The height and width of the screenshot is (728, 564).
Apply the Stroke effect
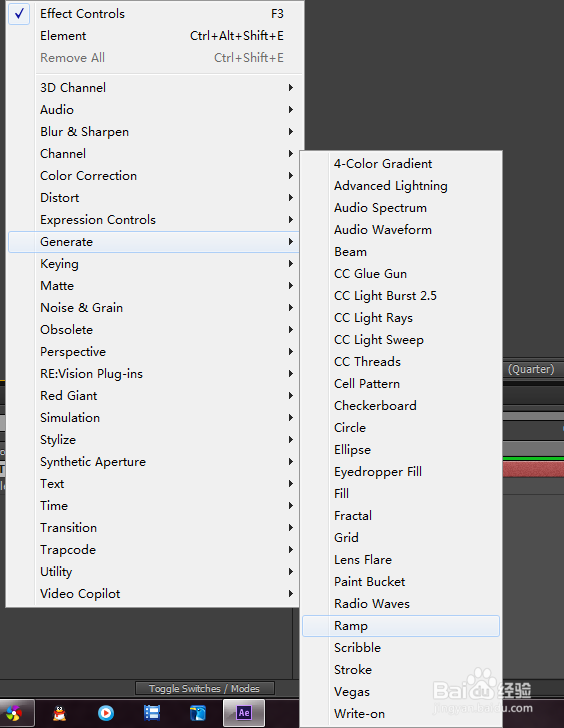[x=401, y=670]
